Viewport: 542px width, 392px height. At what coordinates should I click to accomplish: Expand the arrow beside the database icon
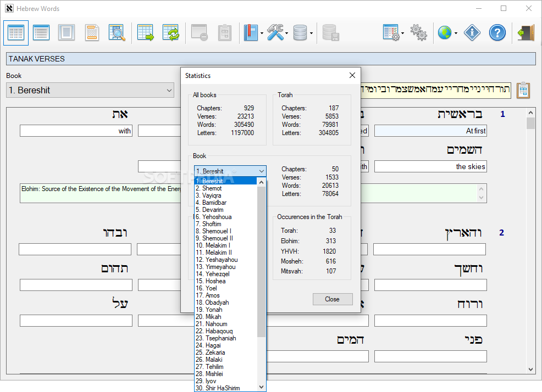[312, 33]
